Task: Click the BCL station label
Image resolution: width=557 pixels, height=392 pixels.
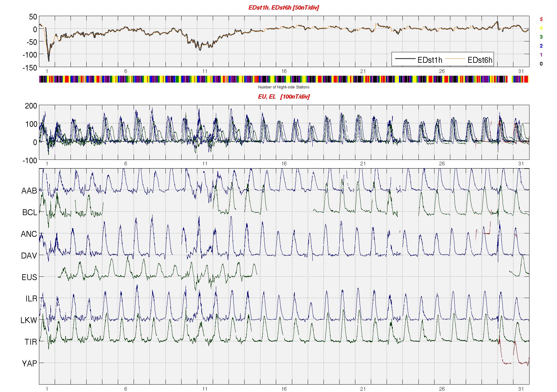Action: point(30,213)
